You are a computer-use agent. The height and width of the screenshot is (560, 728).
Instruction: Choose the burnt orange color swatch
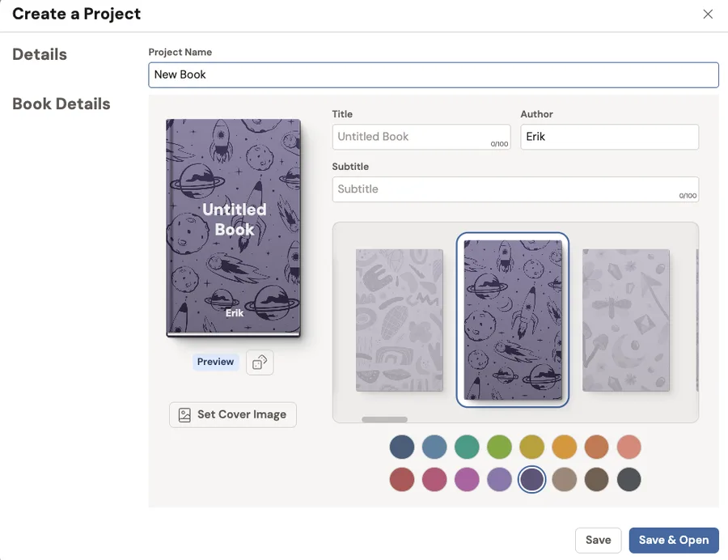coord(597,448)
